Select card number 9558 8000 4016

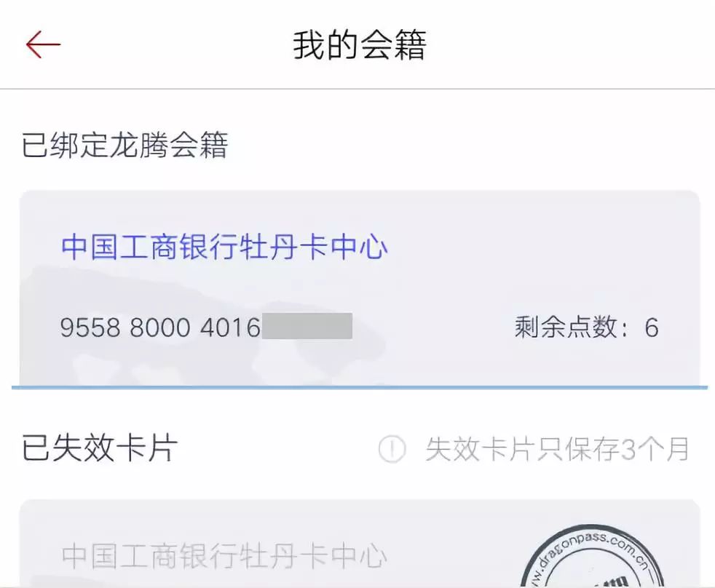point(160,327)
